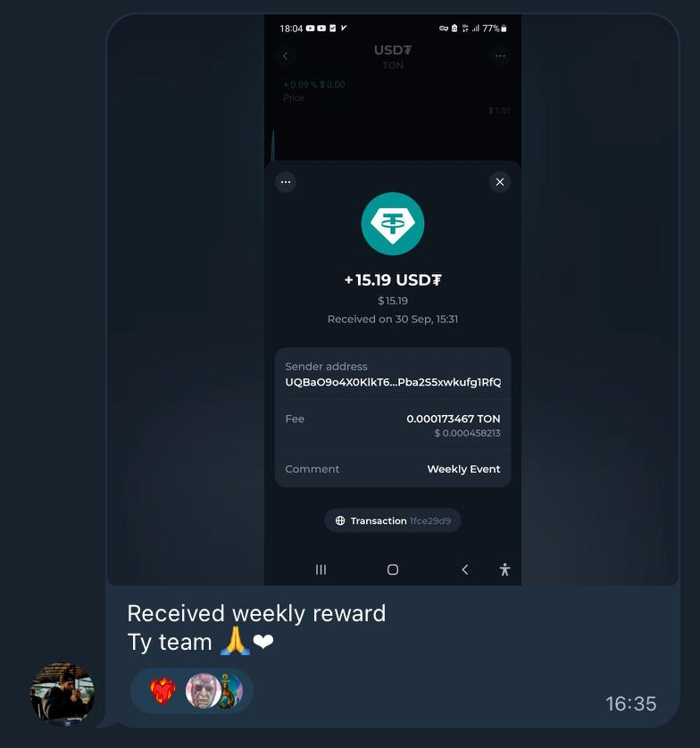The width and height of the screenshot is (700, 748).
Task: Close the transaction details sheet
Action: click(500, 182)
